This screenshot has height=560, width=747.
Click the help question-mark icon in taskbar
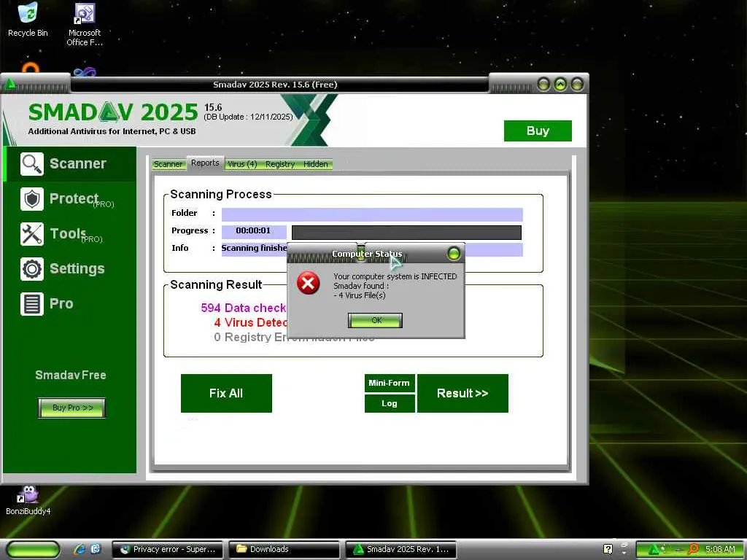pyautogui.click(x=608, y=549)
